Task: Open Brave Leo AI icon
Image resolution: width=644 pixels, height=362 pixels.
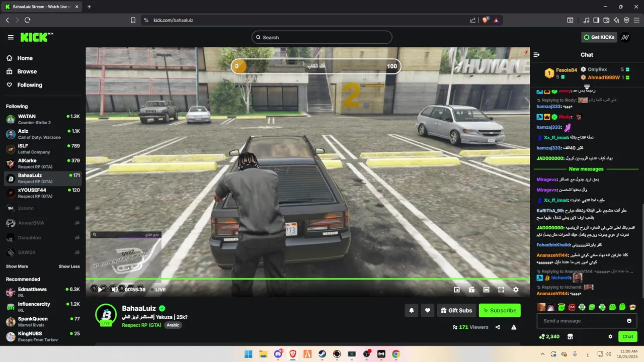Action: [x=616, y=20]
